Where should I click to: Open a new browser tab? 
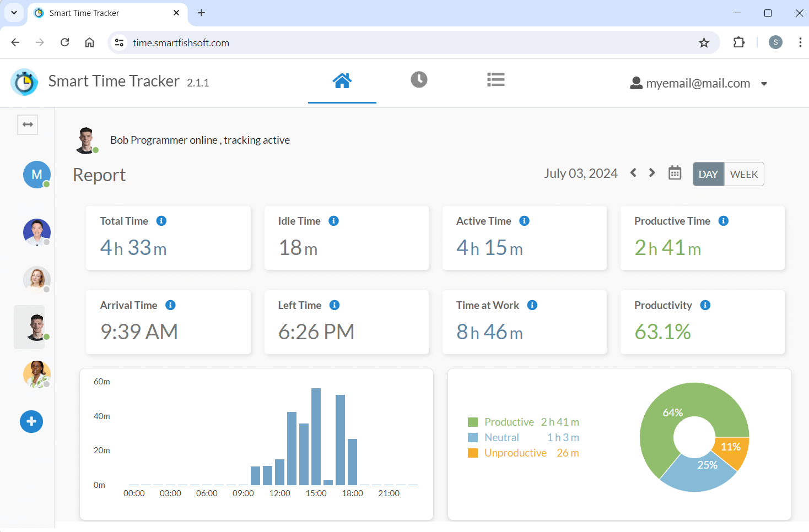pyautogui.click(x=201, y=13)
